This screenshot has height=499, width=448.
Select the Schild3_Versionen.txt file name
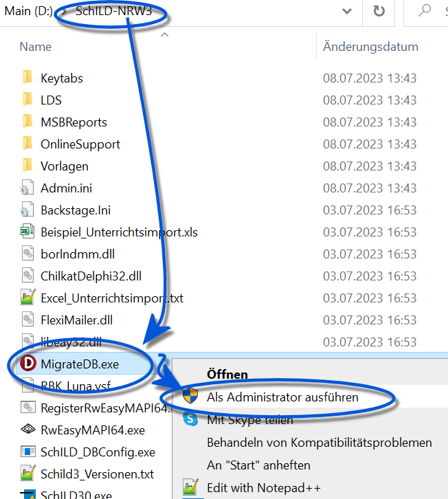tap(97, 474)
